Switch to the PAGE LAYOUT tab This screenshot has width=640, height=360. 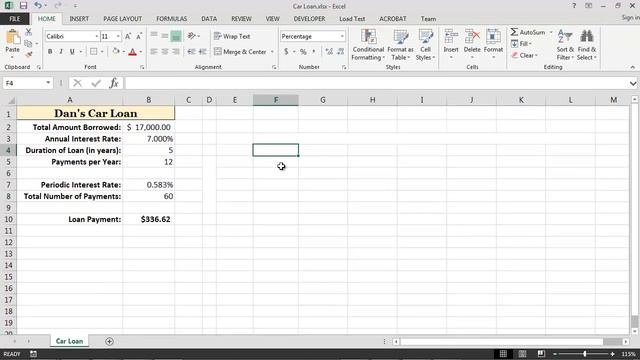click(122, 19)
